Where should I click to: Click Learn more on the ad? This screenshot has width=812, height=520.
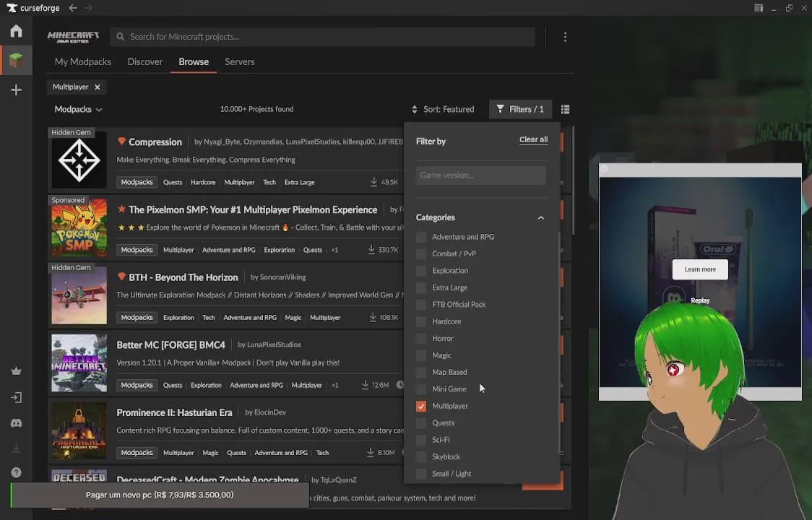pyautogui.click(x=700, y=269)
